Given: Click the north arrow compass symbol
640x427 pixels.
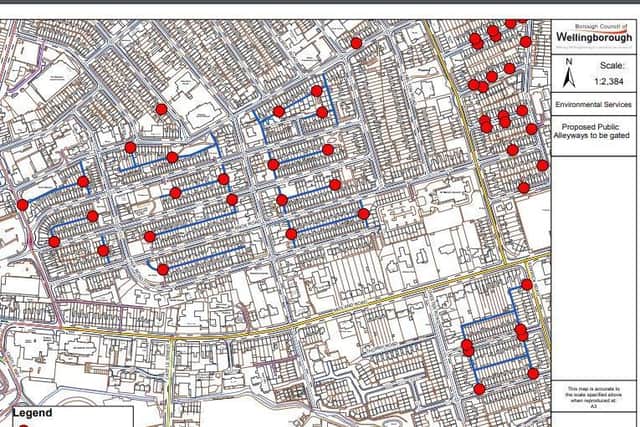Looking at the screenshot, I should pyautogui.click(x=569, y=73).
